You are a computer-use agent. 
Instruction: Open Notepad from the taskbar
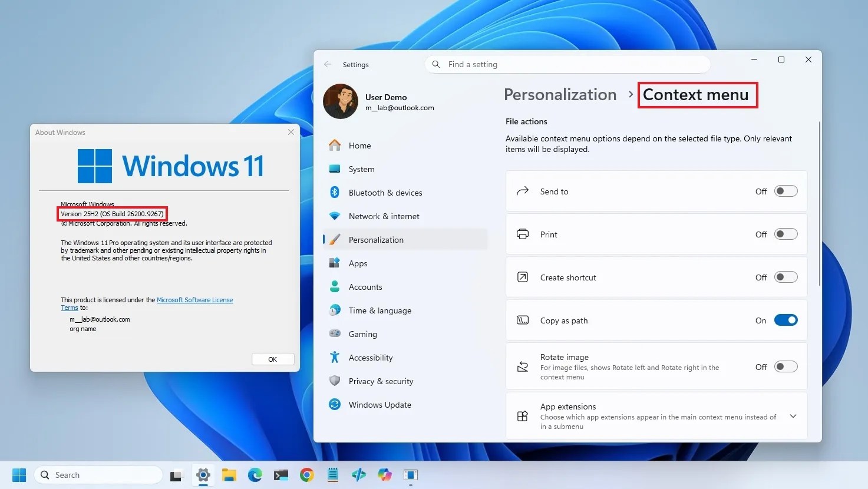coord(333,475)
